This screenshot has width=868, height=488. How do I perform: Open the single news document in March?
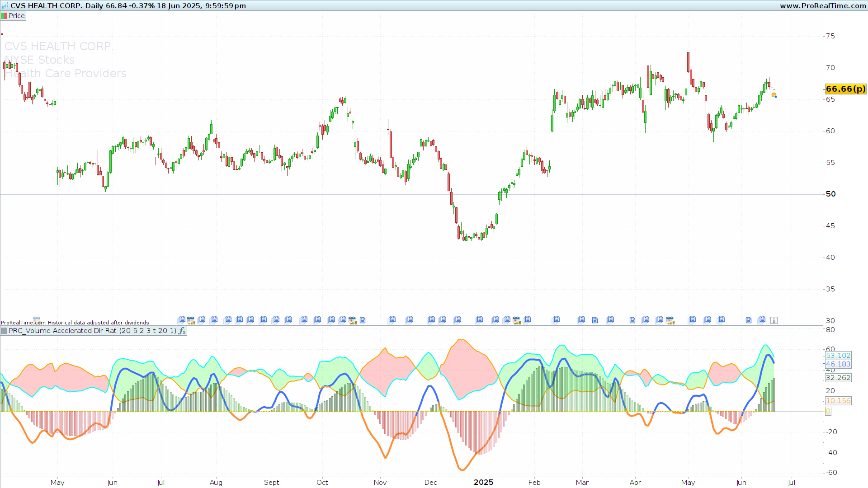tap(595, 321)
